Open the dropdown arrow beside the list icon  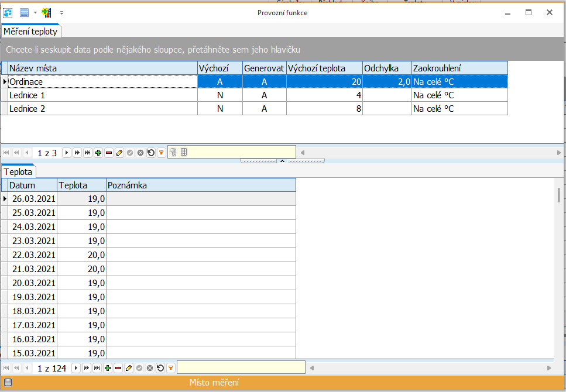tap(35, 13)
